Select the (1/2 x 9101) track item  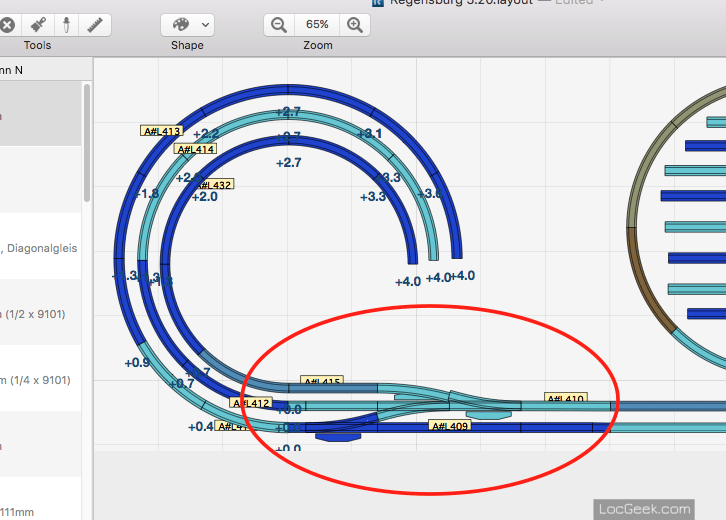coord(40,312)
